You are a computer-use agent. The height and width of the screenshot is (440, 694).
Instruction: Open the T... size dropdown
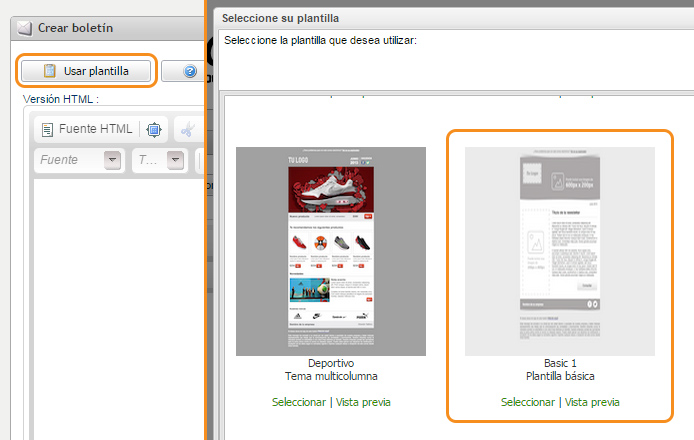[x=160, y=160]
